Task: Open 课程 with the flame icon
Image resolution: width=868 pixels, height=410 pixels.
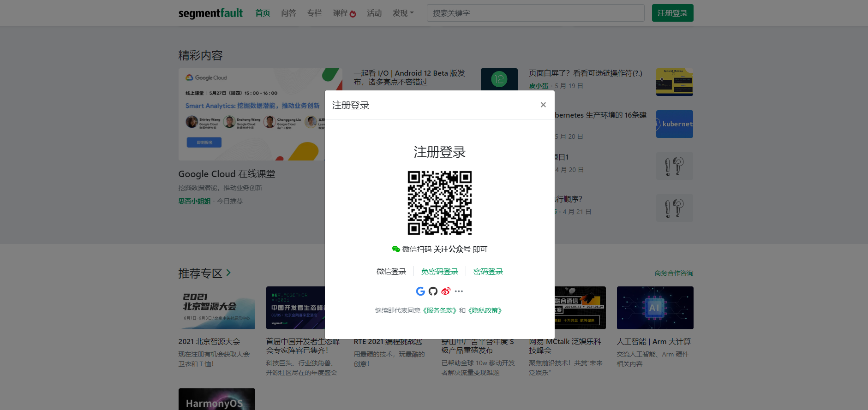Action: [x=344, y=13]
